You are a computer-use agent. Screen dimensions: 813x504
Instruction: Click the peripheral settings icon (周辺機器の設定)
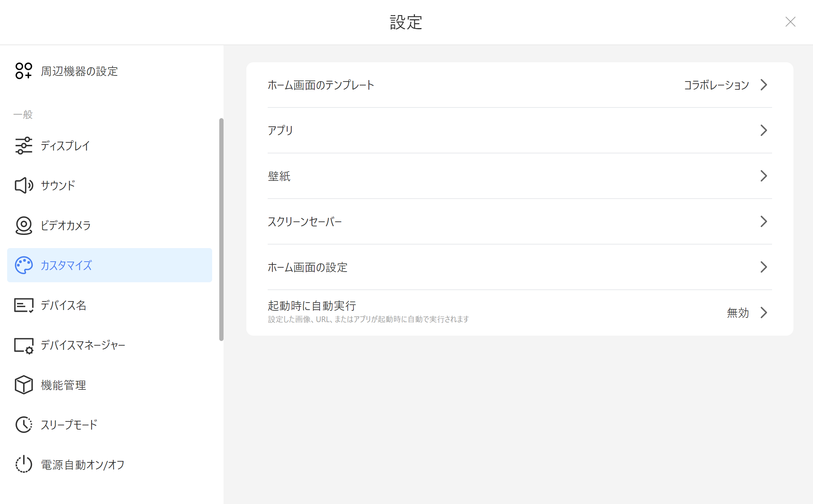click(23, 71)
